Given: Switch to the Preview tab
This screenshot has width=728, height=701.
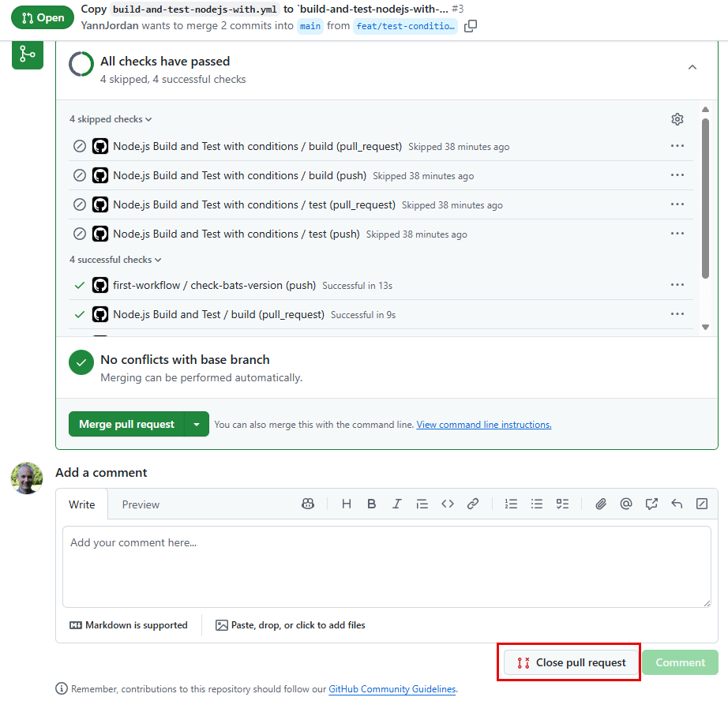Looking at the screenshot, I should tap(141, 504).
